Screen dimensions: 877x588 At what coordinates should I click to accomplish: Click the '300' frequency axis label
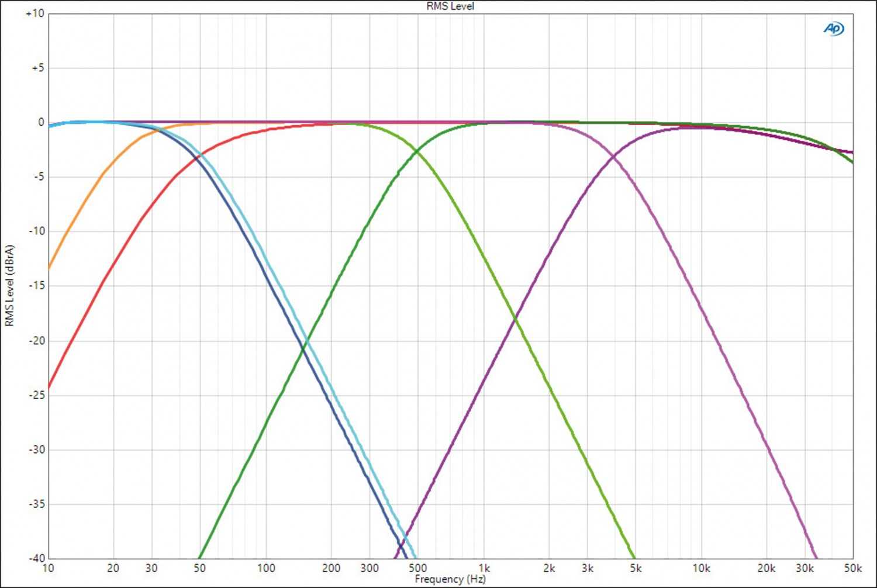click(x=370, y=568)
